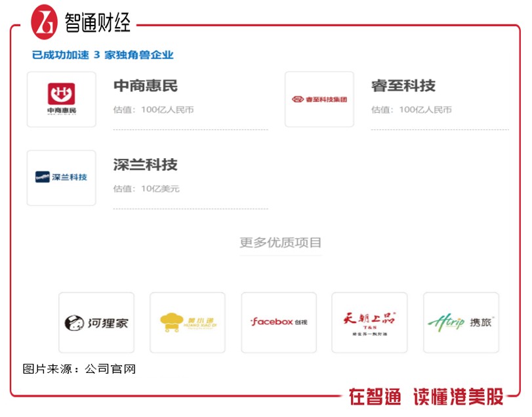
Task: Open the 中商惠民 logo card
Action: coord(62,99)
